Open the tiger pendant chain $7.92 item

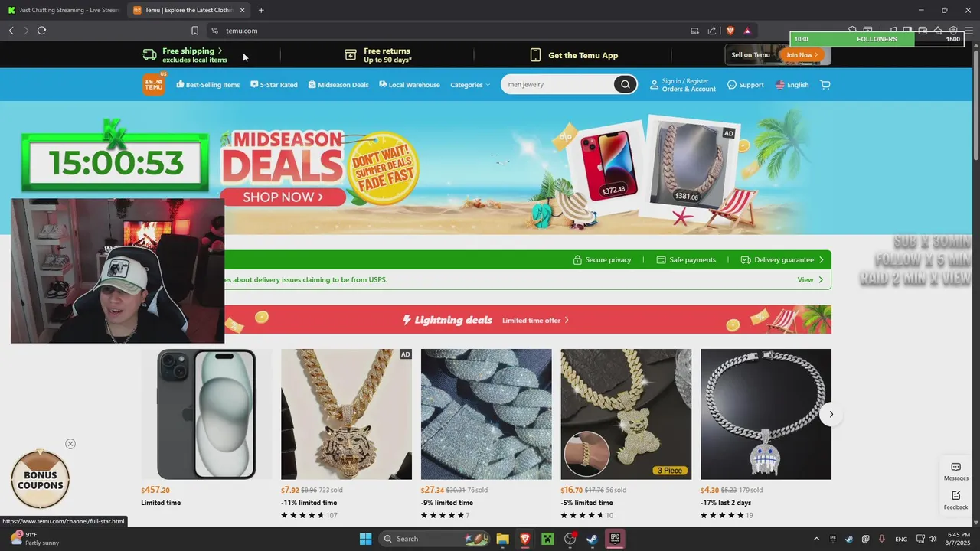coord(346,414)
